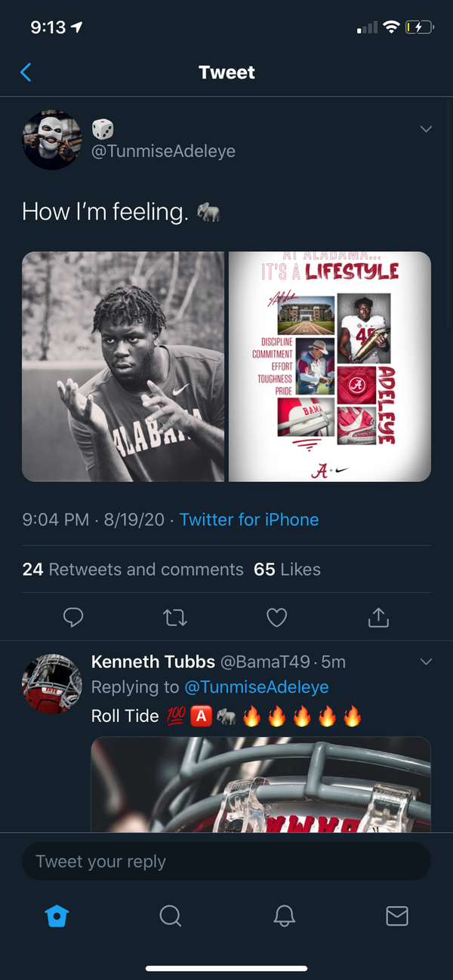This screenshot has width=453, height=980.
Task: Open the black-and-white Alabama shirt photo
Action: click(123, 367)
